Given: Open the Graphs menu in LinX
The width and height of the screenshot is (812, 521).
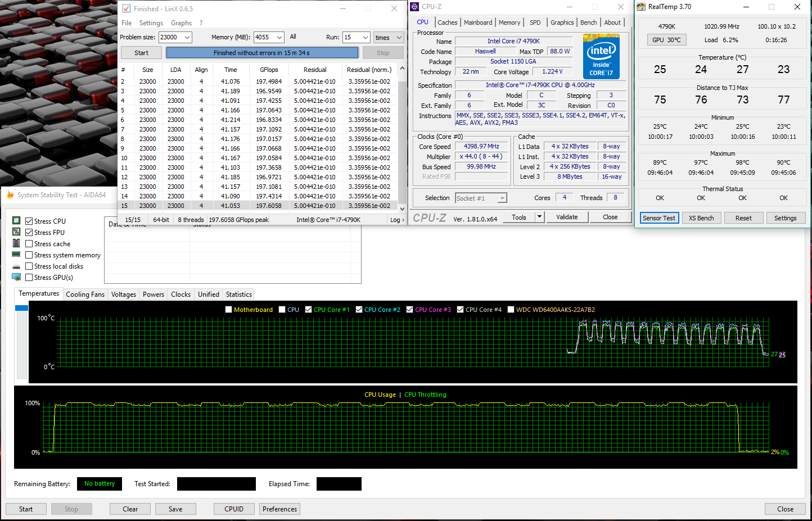Looking at the screenshot, I should [x=181, y=23].
